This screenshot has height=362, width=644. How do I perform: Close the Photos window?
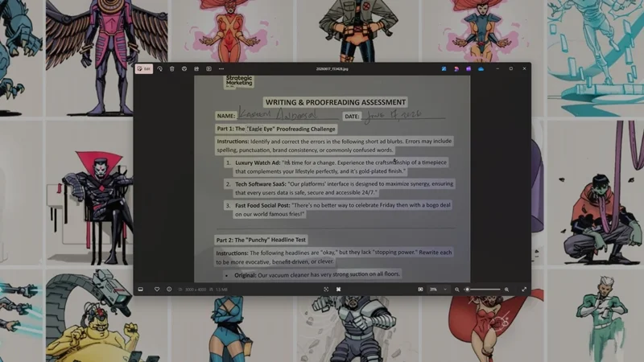[525, 69]
